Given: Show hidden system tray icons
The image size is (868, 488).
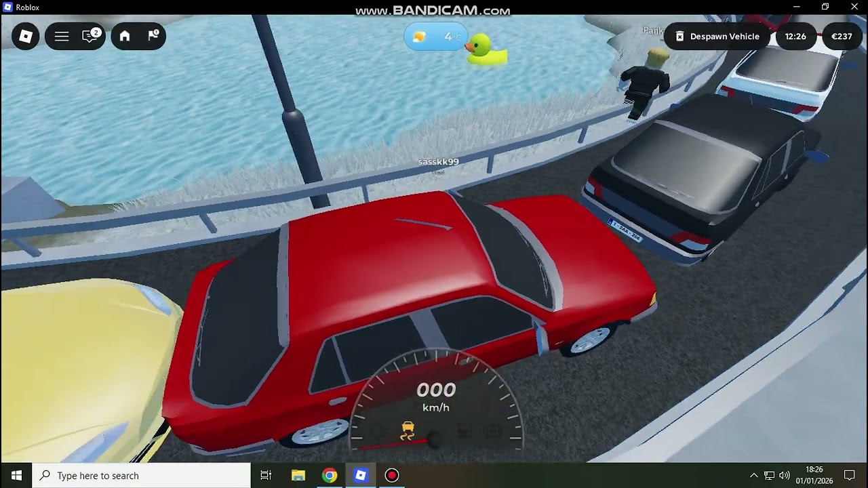Looking at the screenshot, I should (753, 475).
